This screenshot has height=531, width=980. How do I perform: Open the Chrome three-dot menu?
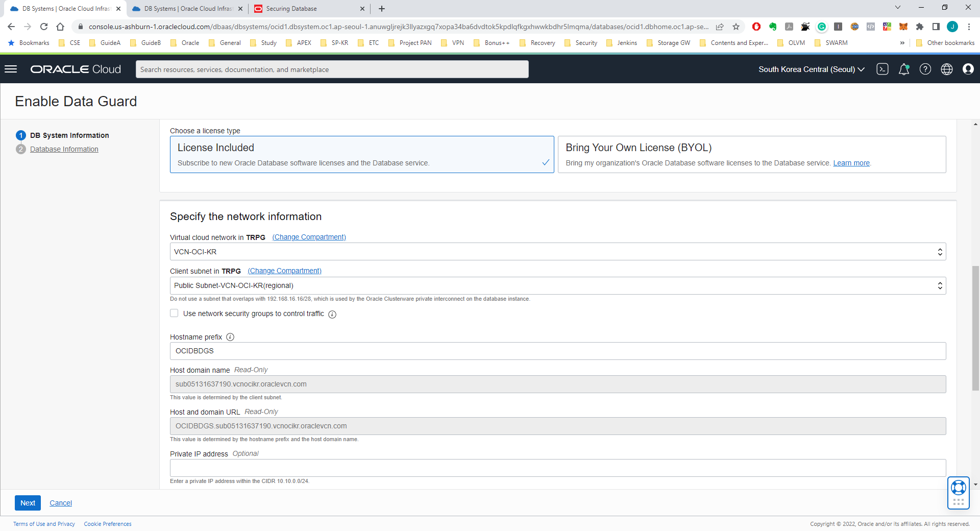click(x=969, y=27)
